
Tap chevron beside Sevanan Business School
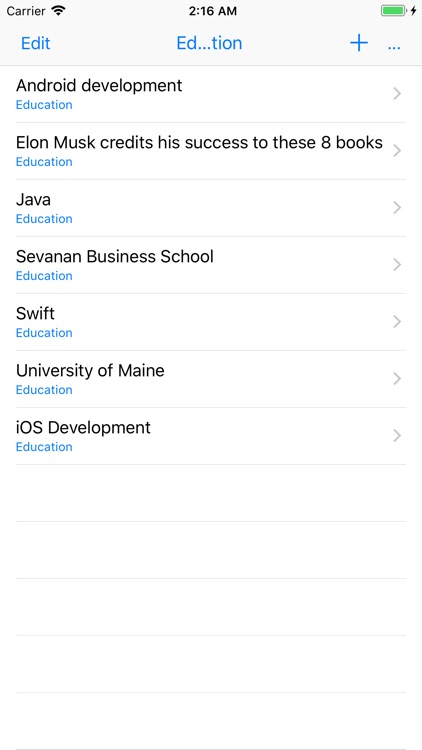click(x=397, y=265)
